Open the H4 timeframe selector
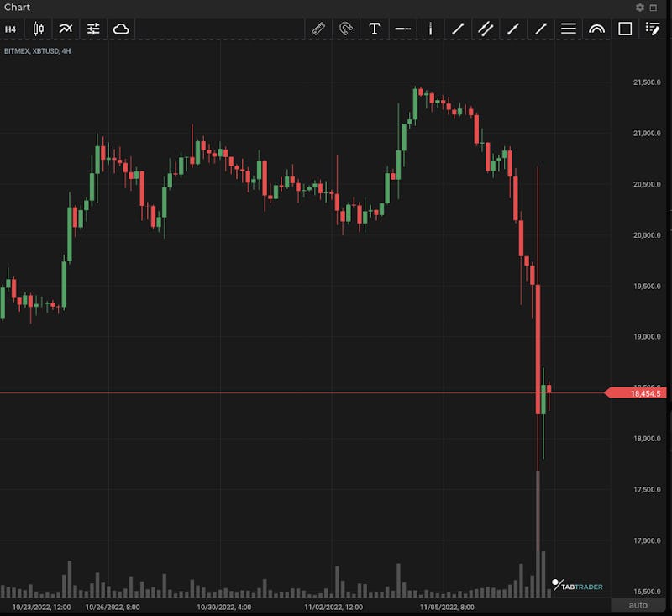The width and height of the screenshot is (672, 616). [11, 29]
